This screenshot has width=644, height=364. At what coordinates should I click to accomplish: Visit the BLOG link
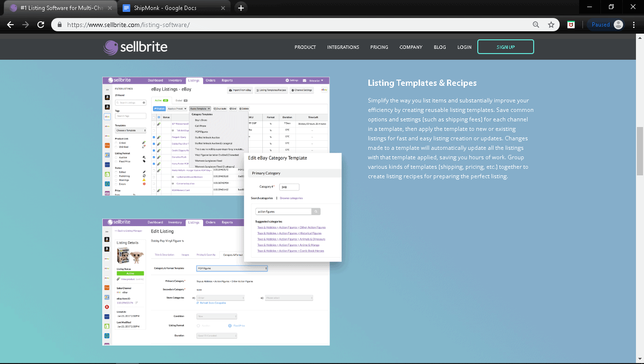[x=439, y=47]
